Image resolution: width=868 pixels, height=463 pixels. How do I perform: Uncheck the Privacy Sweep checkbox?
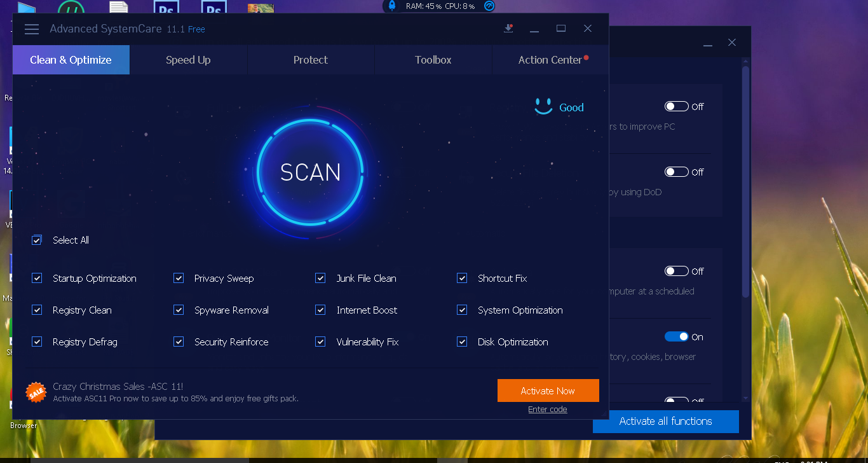click(x=179, y=279)
